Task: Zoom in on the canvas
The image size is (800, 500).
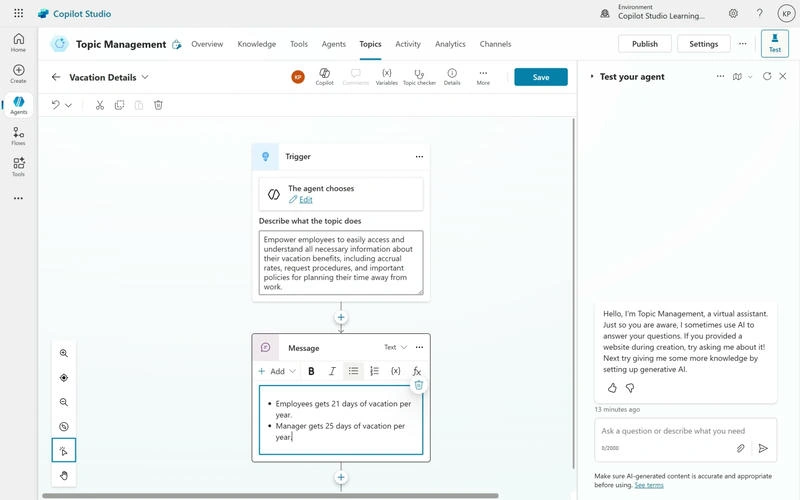Action: pyautogui.click(x=64, y=353)
